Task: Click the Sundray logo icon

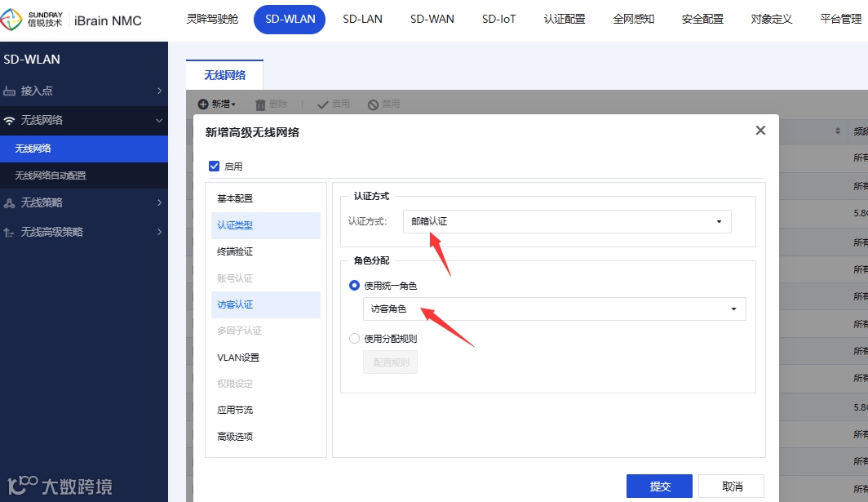Action: pos(11,20)
